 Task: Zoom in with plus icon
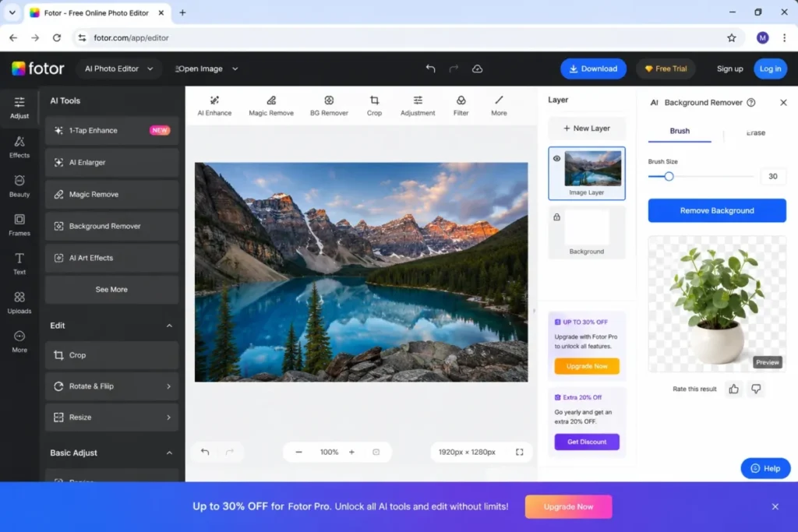pyautogui.click(x=351, y=452)
